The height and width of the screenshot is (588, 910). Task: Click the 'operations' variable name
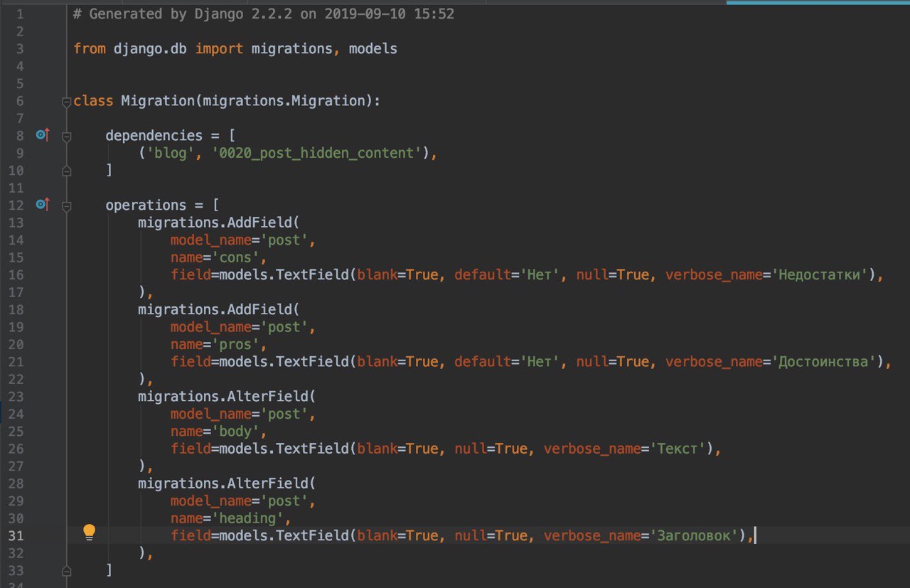[146, 205]
